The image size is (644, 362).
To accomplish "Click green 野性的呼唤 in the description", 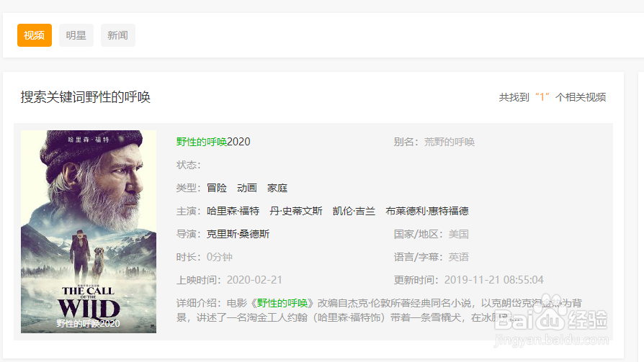I will coord(282,303).
